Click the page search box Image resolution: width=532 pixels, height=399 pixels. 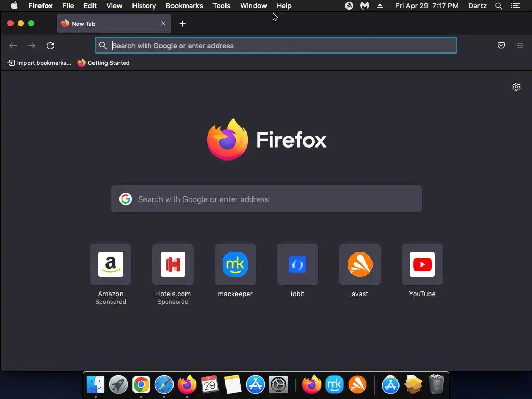click(267, 199)
